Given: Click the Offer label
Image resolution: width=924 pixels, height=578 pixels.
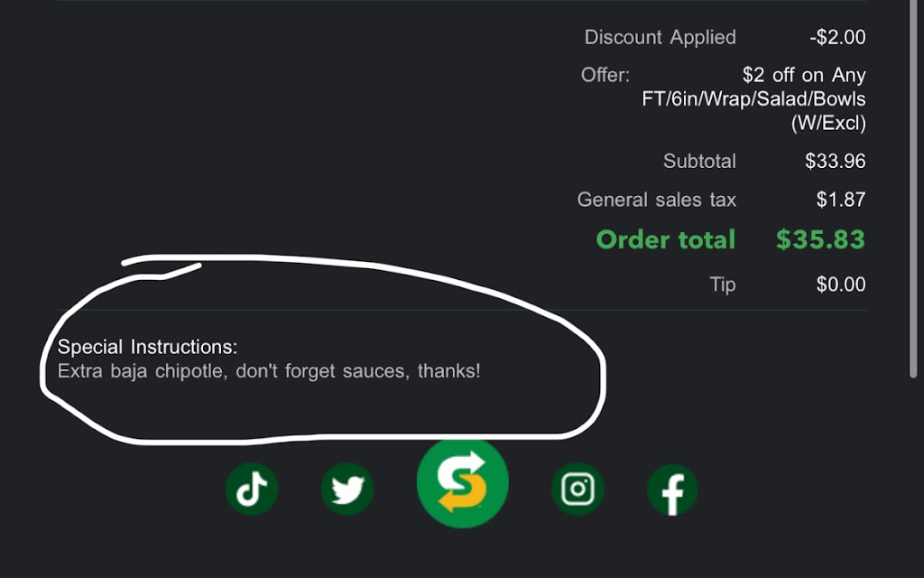Looking at the screenshot, I should point(605,75).
